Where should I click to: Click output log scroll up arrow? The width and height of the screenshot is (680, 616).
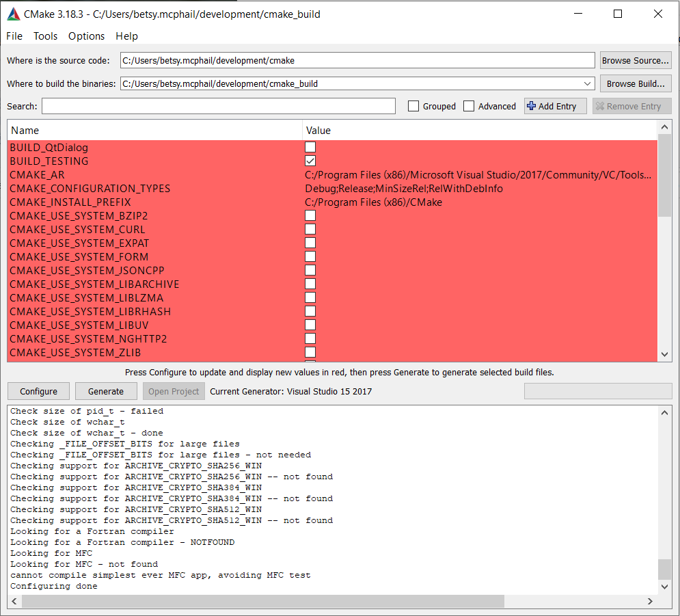point(664,413)
